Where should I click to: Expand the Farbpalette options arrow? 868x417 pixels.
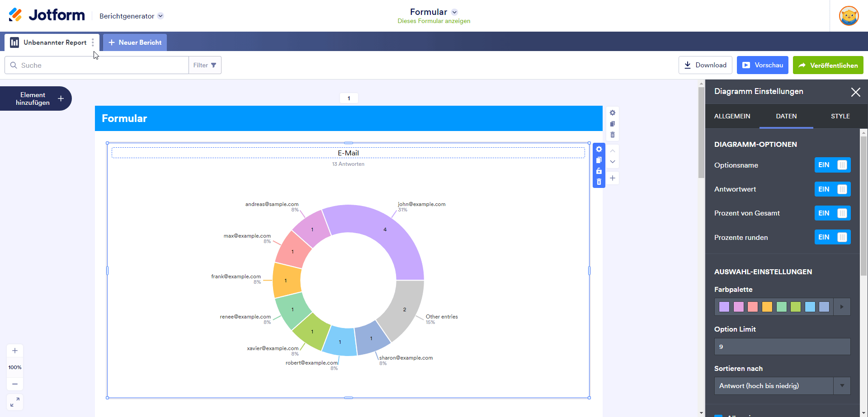[842, 307]
